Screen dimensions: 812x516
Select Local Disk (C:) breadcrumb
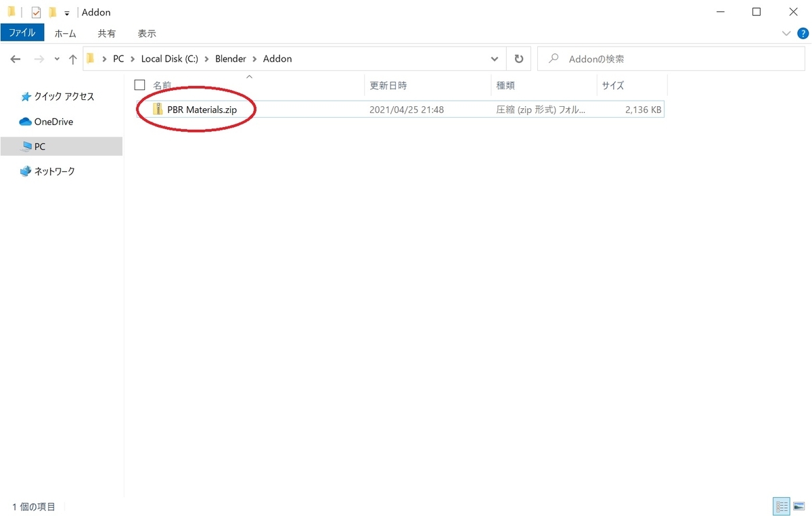[x=170, y=59]
